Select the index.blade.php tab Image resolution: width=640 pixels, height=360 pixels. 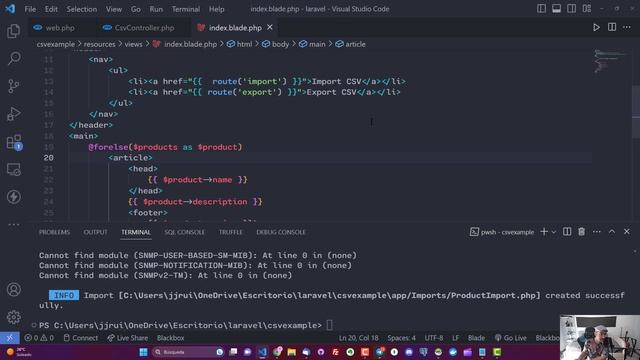click(x=235, y=28)
